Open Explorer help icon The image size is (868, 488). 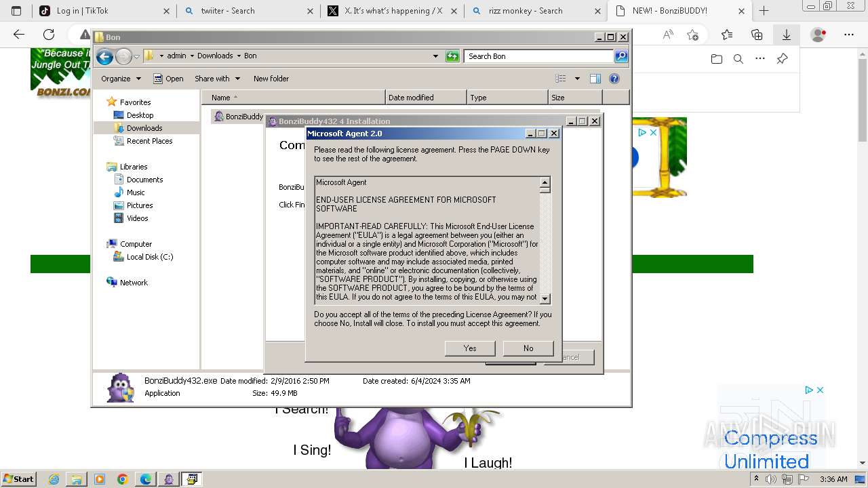point(614,79)
